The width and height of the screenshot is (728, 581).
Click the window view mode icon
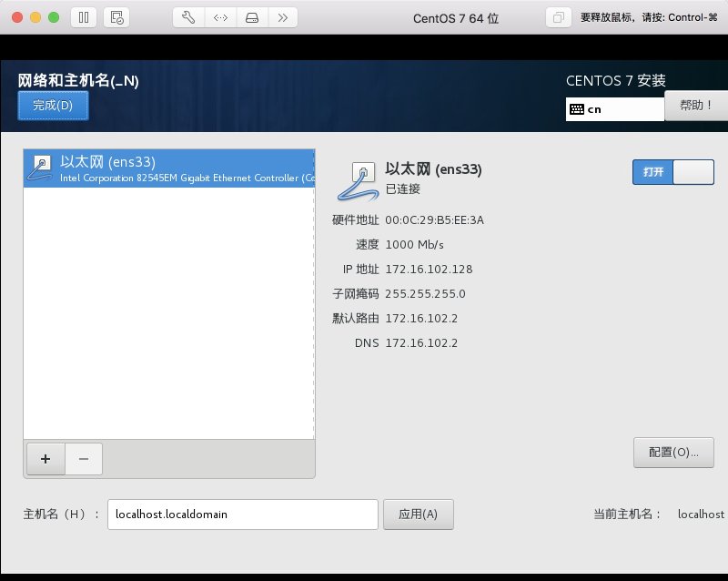point(559,17)
